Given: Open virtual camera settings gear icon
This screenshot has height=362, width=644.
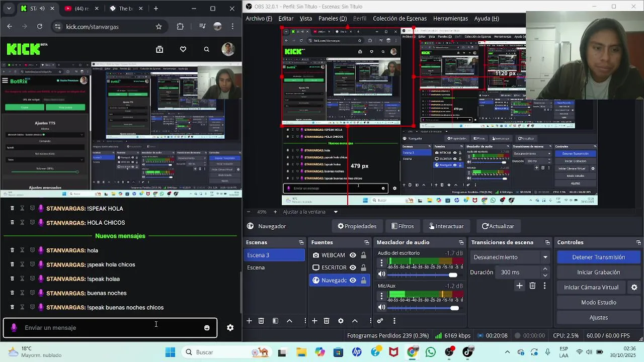Looking at the screenshot, I should pos(634,287).
